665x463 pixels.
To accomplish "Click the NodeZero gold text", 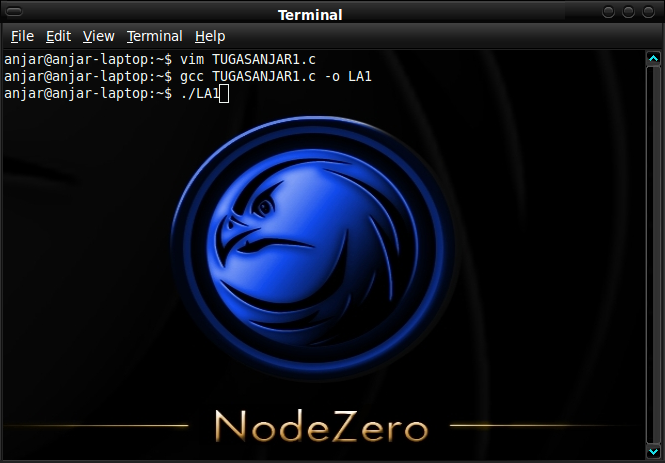I will (x=321, y=426).
